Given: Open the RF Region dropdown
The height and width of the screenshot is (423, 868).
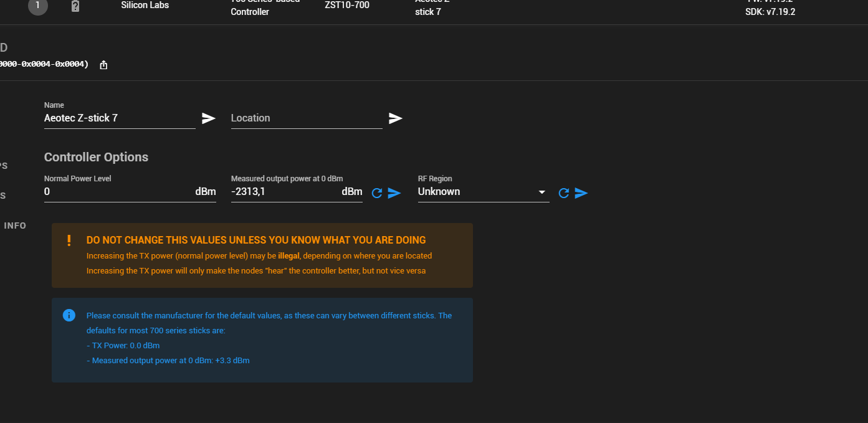Looking at the screenshot, I should click(483, 191).
